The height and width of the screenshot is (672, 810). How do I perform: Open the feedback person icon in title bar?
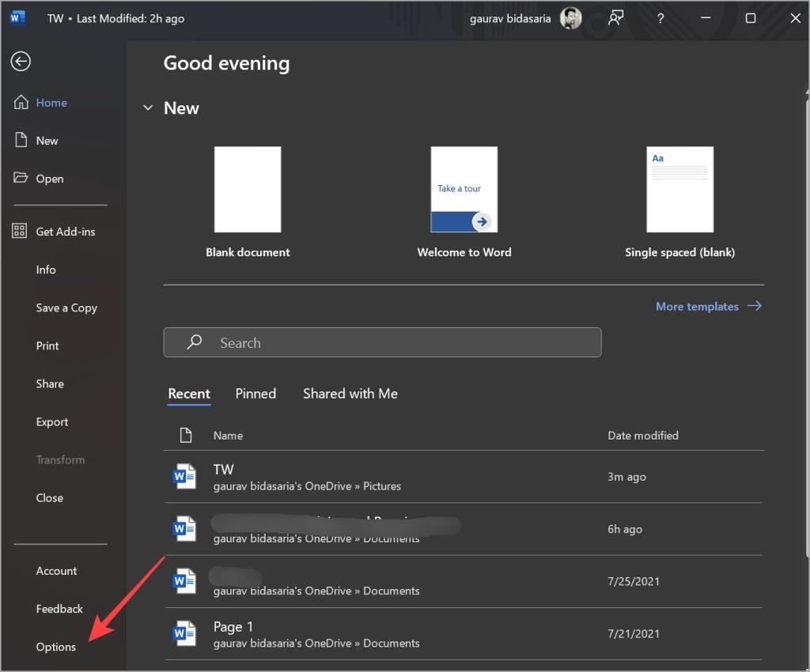[x=615, y=19]
